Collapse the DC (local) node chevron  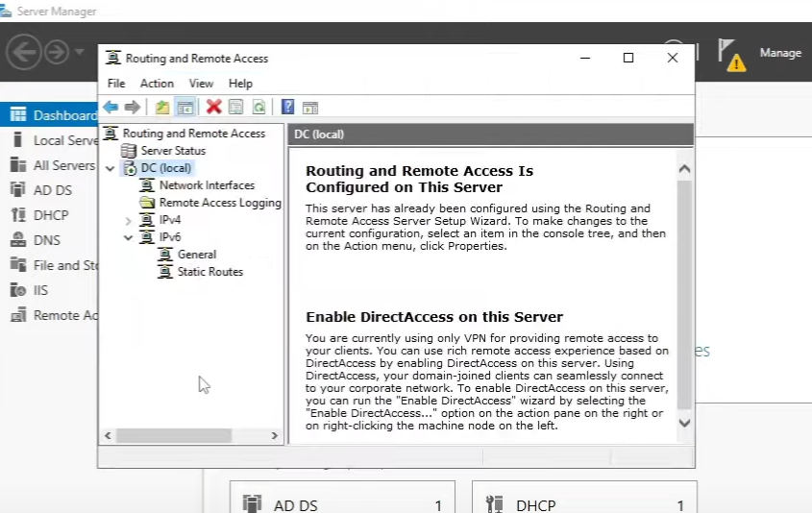pyautogui.click(x=110, y=168)
